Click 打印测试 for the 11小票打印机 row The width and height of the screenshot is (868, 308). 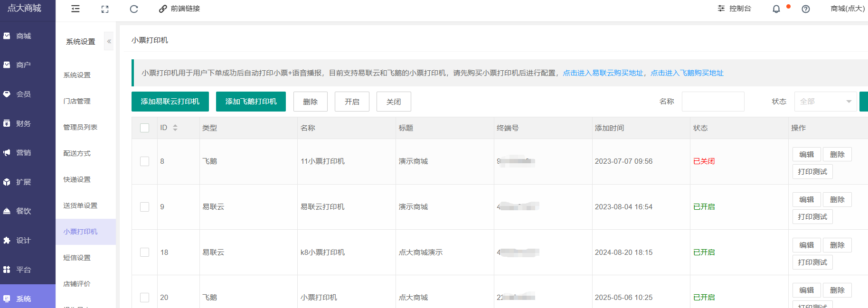click(812, 172)
